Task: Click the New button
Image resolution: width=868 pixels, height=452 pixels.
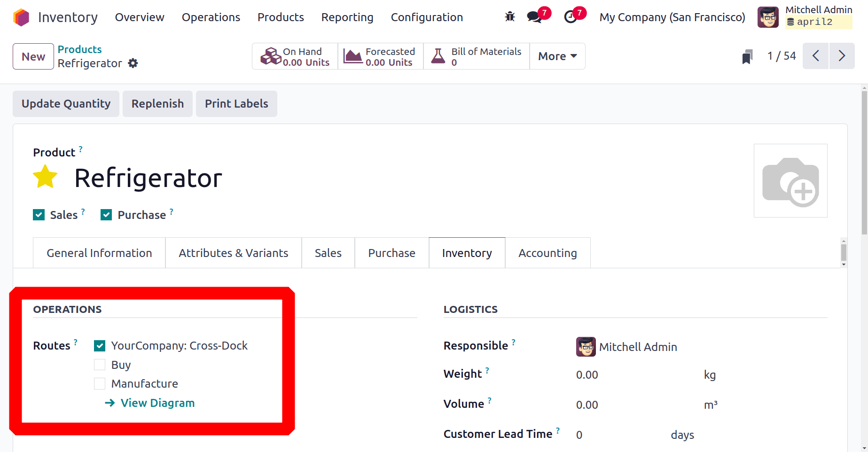Action: point(33,56)
